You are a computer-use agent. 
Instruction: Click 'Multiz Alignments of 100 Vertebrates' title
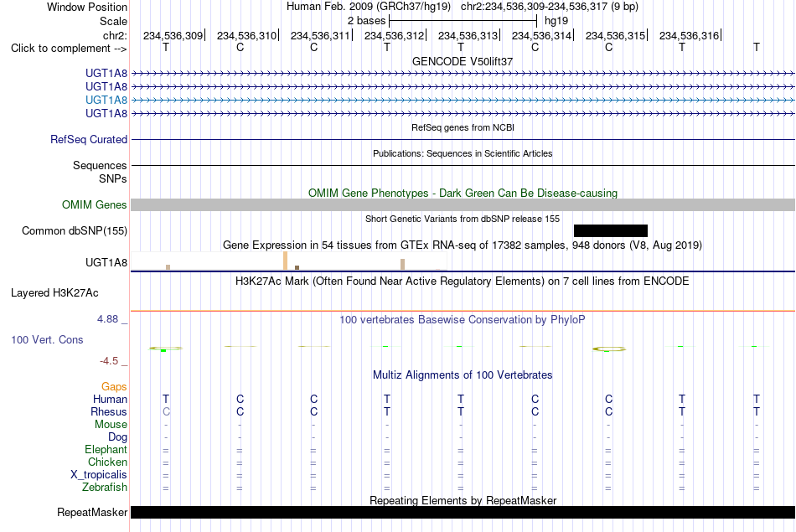tap(463, 375)
